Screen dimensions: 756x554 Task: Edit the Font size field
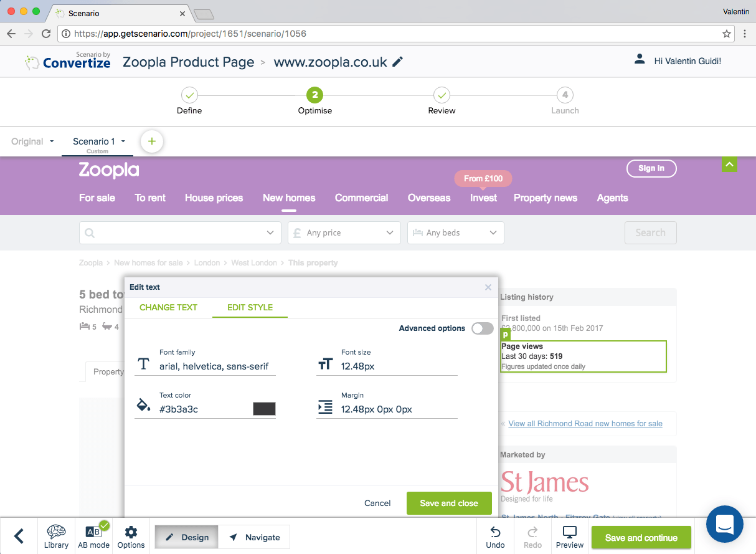tap(399, 366)
